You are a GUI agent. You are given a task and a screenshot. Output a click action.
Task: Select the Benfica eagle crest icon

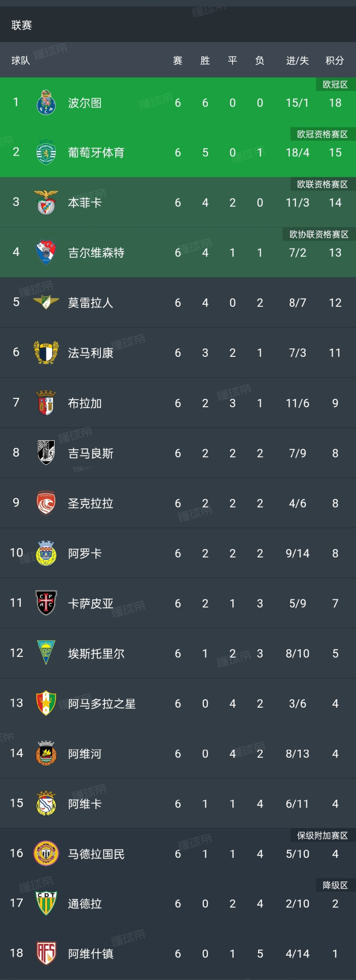[46, 202]
